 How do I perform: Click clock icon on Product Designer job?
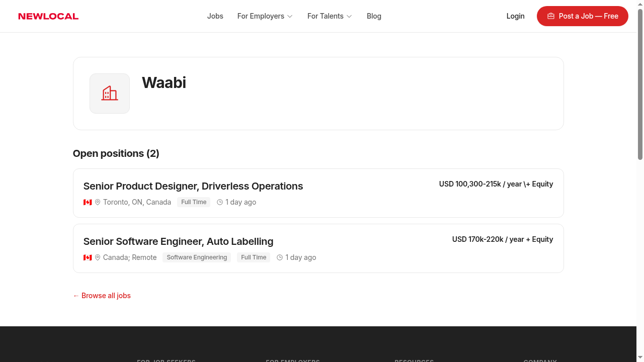coord(220,202)
